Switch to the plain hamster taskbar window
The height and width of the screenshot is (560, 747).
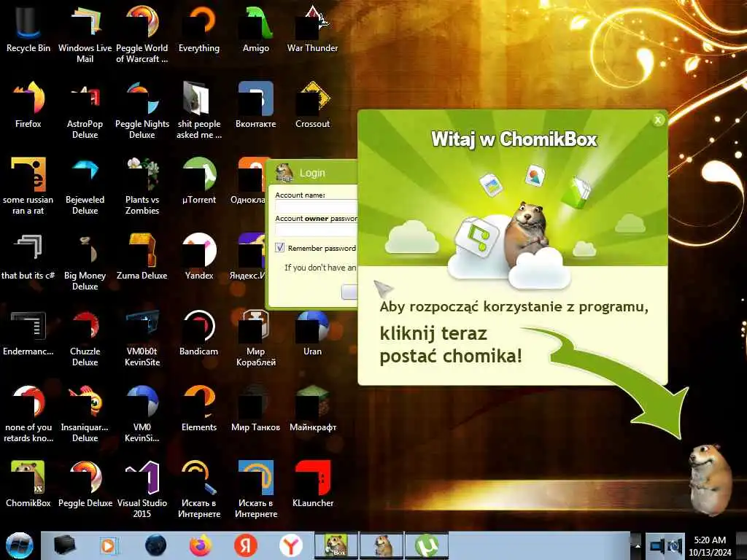382,545
